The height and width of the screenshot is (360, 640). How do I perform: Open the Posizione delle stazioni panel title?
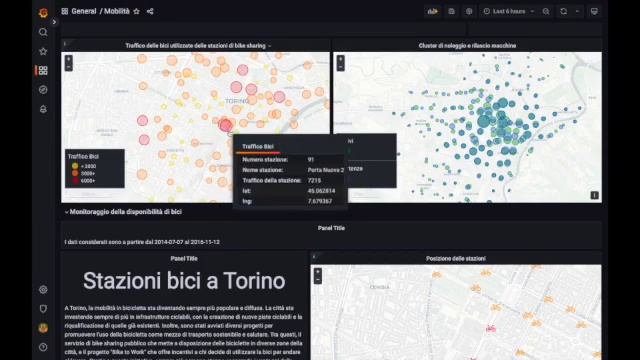click(456, 258)
